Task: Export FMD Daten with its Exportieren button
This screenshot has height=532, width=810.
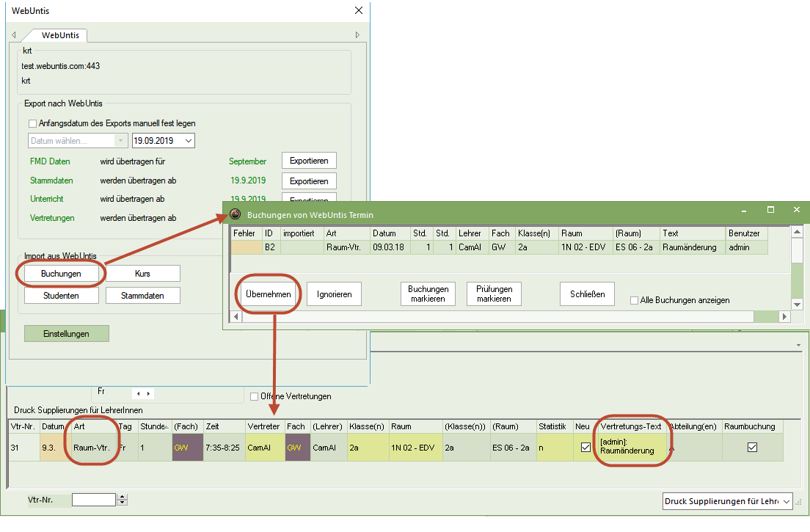Action: tap(309, 161)
